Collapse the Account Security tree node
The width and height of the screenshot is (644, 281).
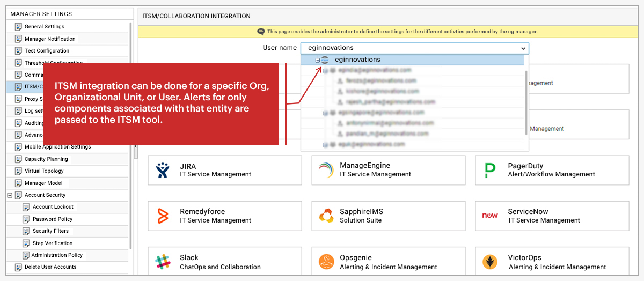tap(10, 195)
